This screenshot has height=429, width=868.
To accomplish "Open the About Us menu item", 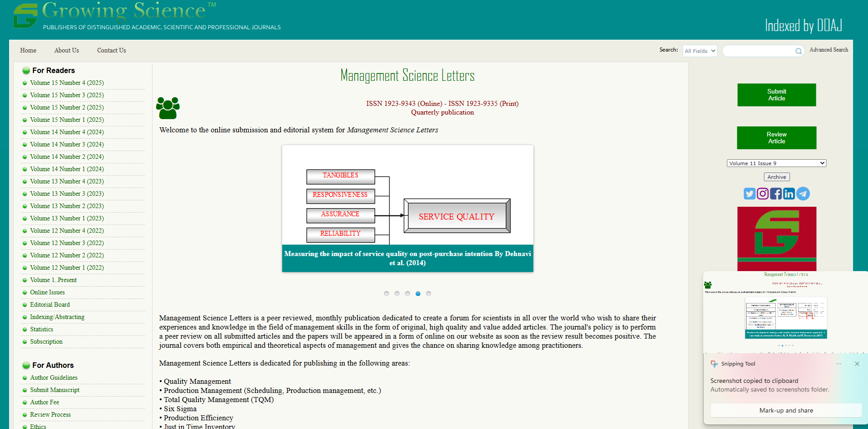I will (67, 51).
